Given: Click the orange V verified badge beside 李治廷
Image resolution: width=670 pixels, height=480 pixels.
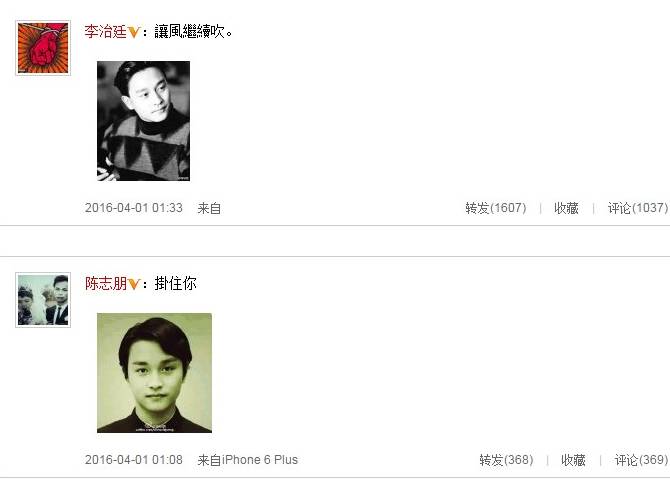Looking at the screenshot, I should (x=134, y=32).
